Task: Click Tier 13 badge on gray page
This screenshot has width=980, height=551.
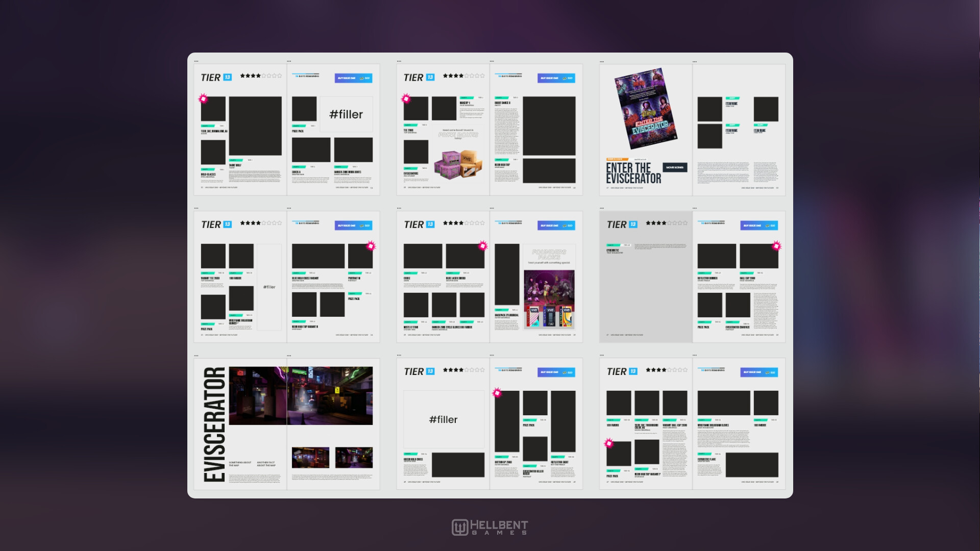Action: pyautogui.click(x=633, y=224)
